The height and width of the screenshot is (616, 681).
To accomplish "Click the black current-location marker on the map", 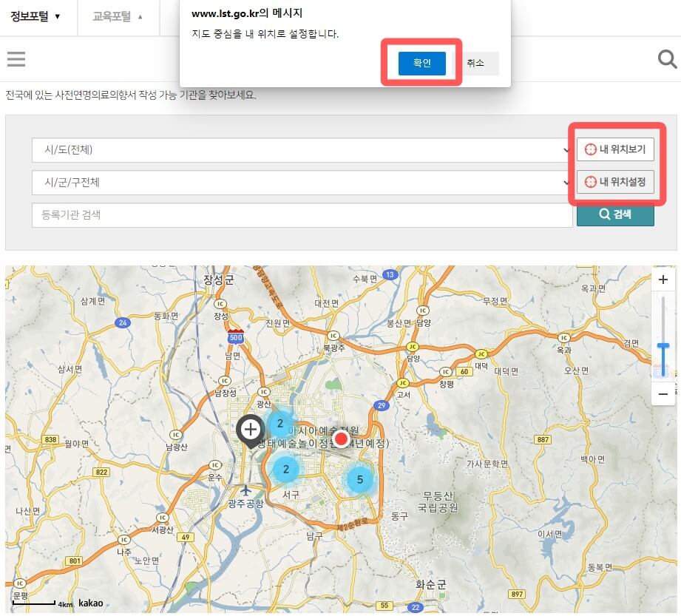I will click(x=250, y=430).
